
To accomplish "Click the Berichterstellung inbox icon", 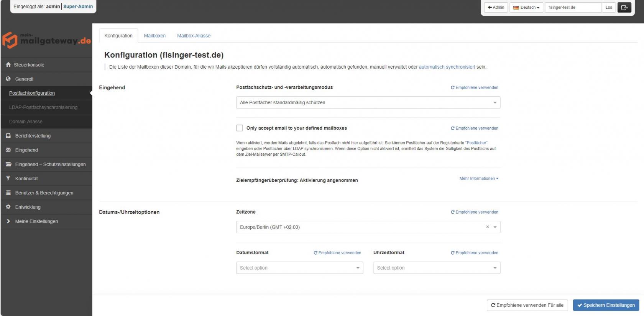I will tap(8, 136).
